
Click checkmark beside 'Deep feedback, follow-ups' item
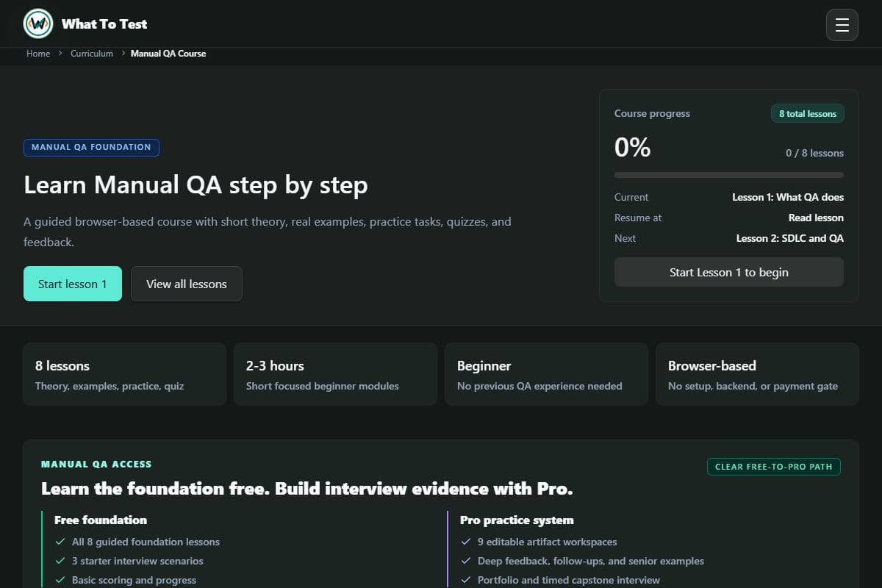(x=466, y=561)
